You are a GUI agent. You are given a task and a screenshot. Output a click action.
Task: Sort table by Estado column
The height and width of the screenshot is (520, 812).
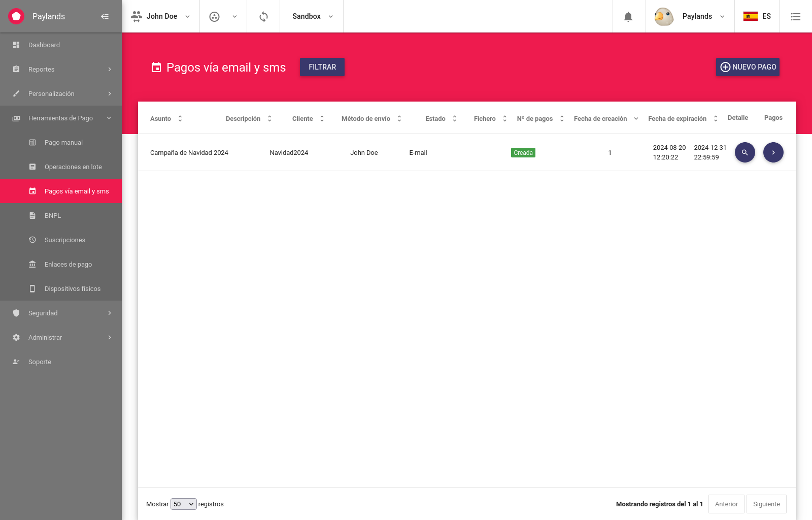pyautogui.click(x=441, y=118)
